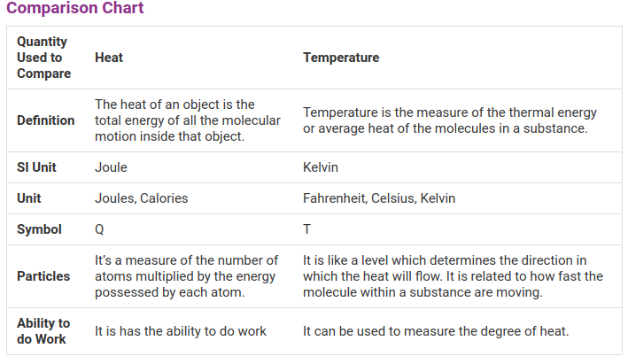This screenshot has height=364, width=628.
Task: Click the Kelvin cell in SI Unit row
Action: [321, 167]
